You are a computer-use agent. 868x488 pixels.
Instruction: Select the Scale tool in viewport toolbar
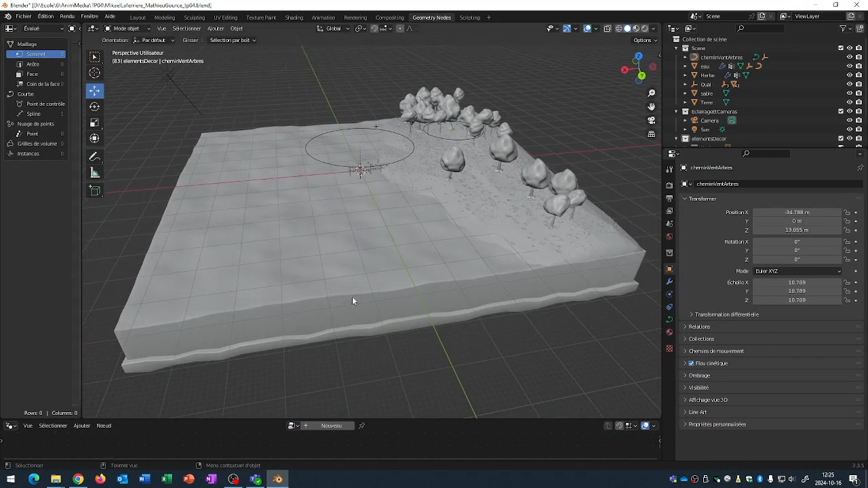[x=95, y=123]
